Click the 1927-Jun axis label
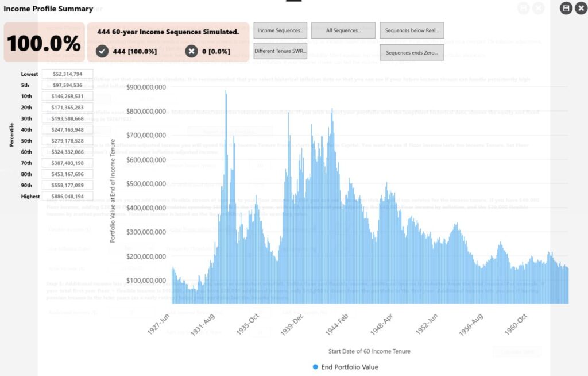 (x=158, y=322)
